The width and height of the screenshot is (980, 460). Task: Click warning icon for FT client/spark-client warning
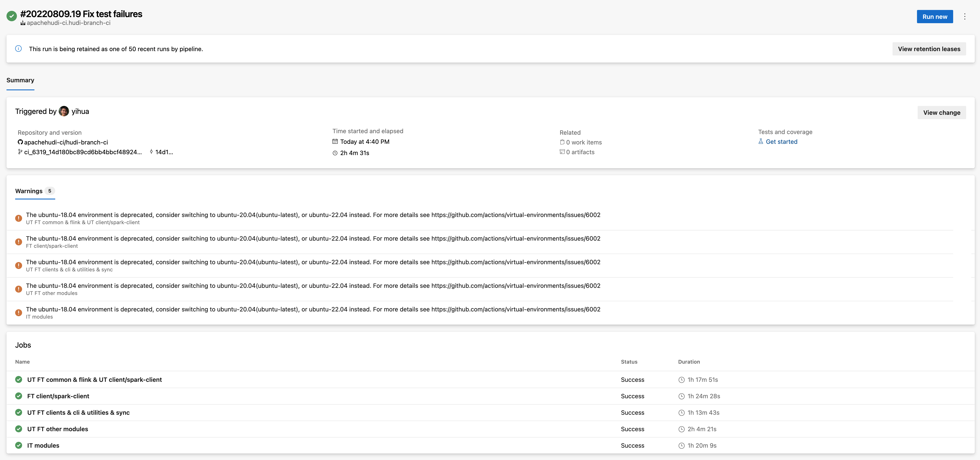pos(18,242)
